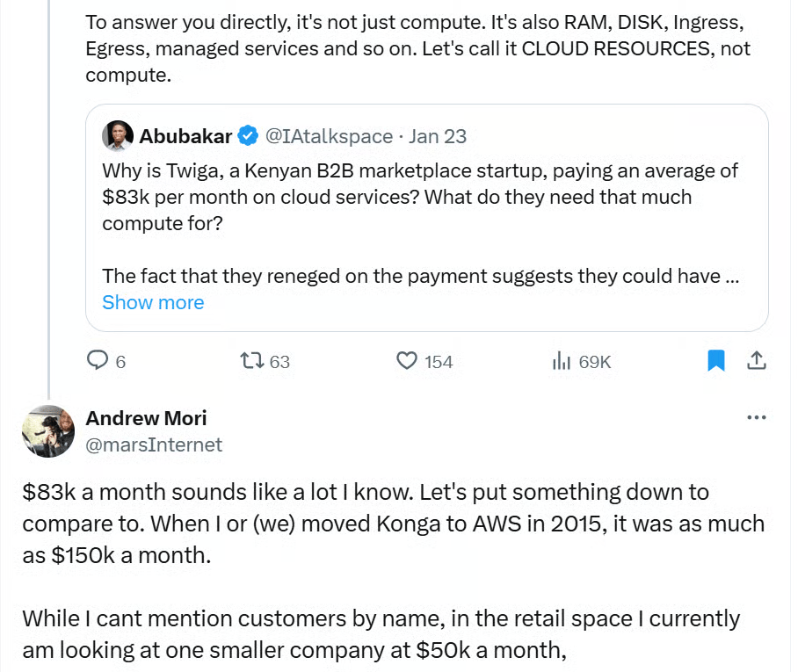The width and height of the screenshot is (805, 672).
Task: Click Abubakar's profile picture in quoted tweet
Action: 118,135
